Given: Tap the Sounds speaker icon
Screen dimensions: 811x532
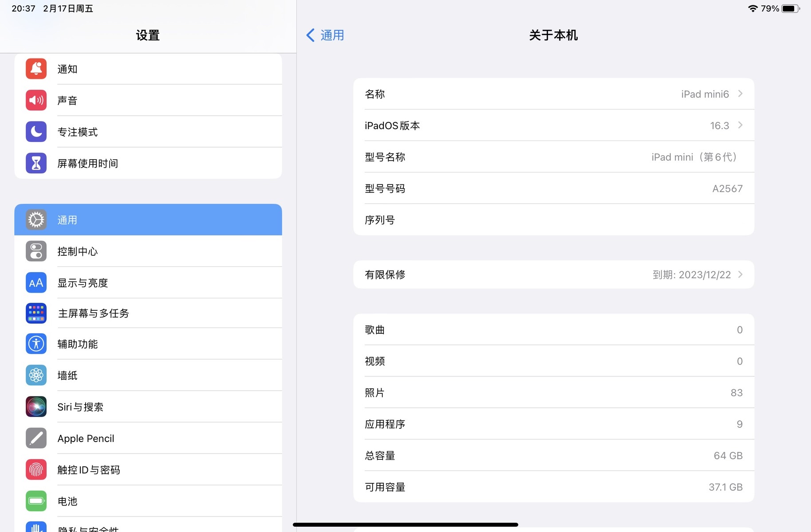Looking at the screenshot, I should coord(36,100).
